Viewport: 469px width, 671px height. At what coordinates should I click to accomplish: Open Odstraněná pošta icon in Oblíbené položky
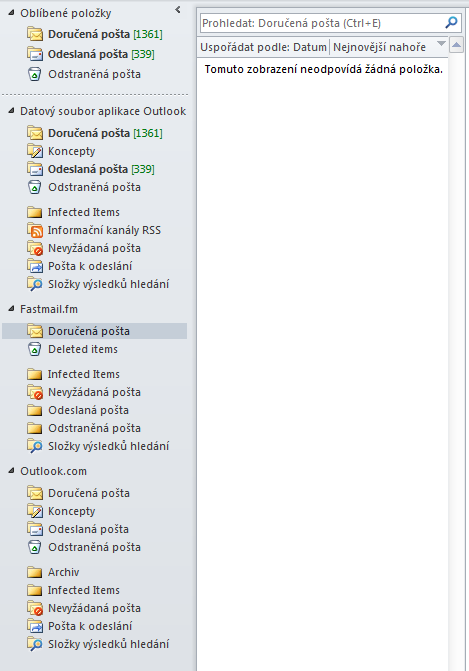pos(35,74)
